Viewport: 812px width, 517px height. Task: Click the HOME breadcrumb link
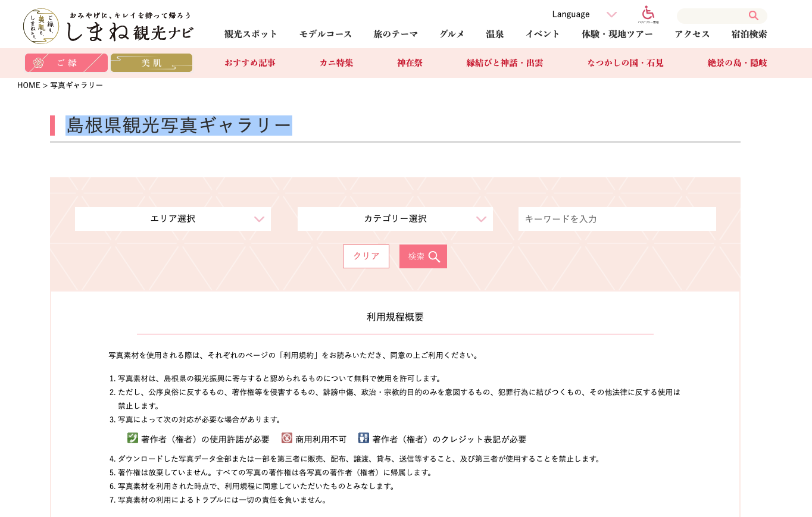tap(29, 85)
